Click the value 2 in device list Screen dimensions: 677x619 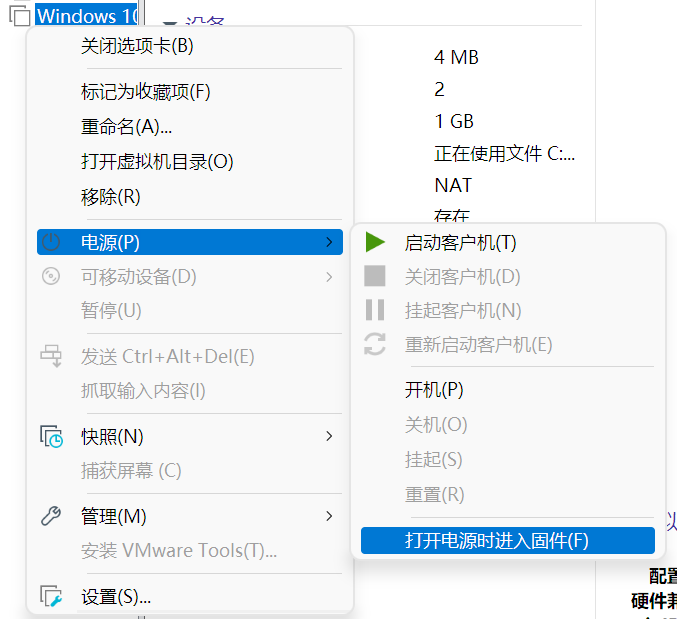[439, 89]
